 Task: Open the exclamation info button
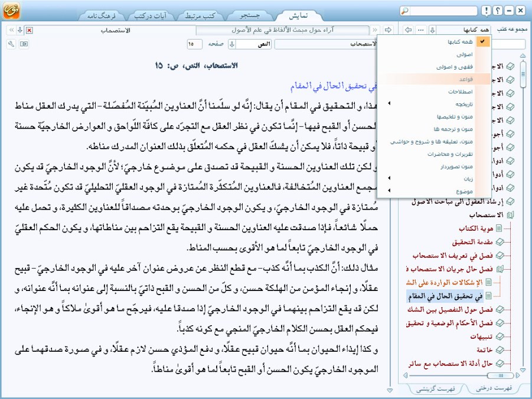[x=486, y=11]
